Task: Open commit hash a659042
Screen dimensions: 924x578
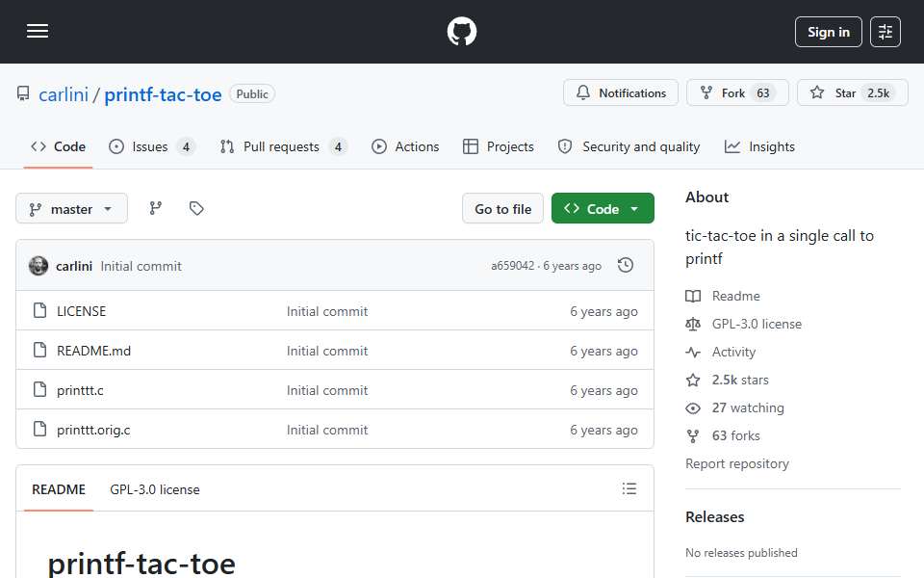Action: (512, 266)
